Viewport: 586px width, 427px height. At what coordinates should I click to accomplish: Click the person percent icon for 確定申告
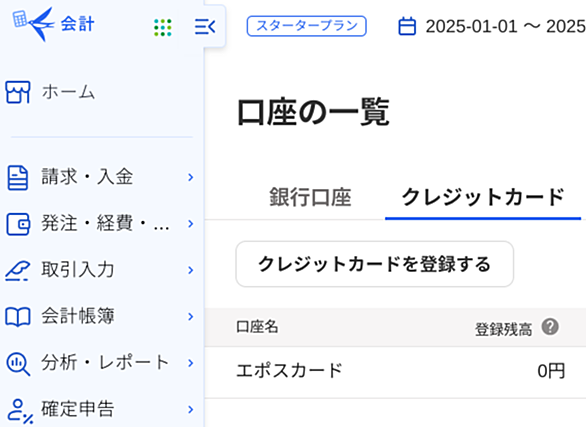[x=20, y=411]
